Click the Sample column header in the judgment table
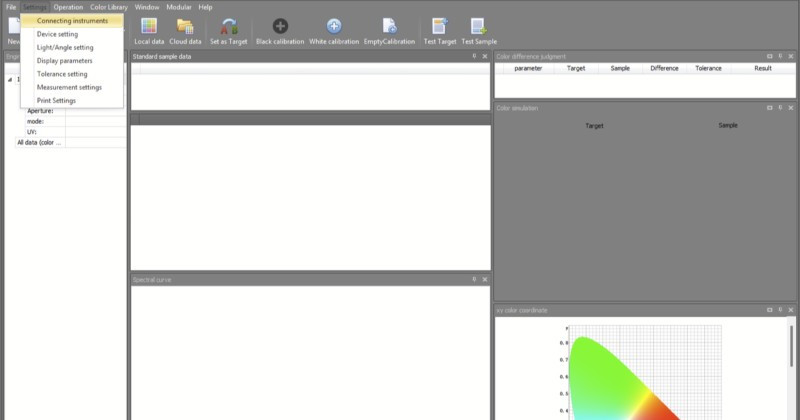This screenshot has height=420, width=800. click(x=620, y=68)
